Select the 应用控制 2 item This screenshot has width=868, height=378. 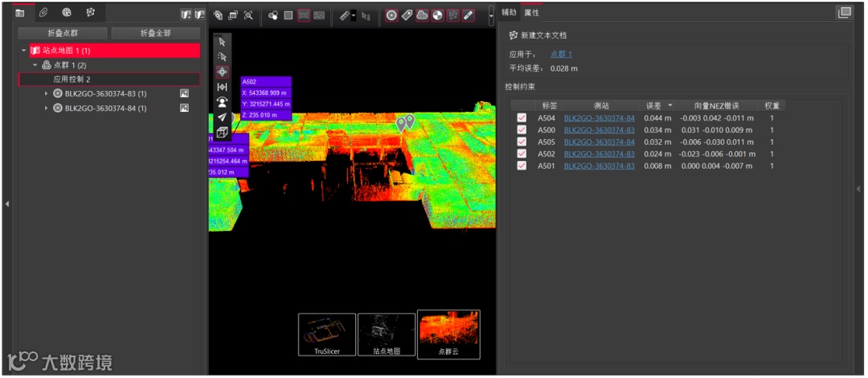click(109, 80)
